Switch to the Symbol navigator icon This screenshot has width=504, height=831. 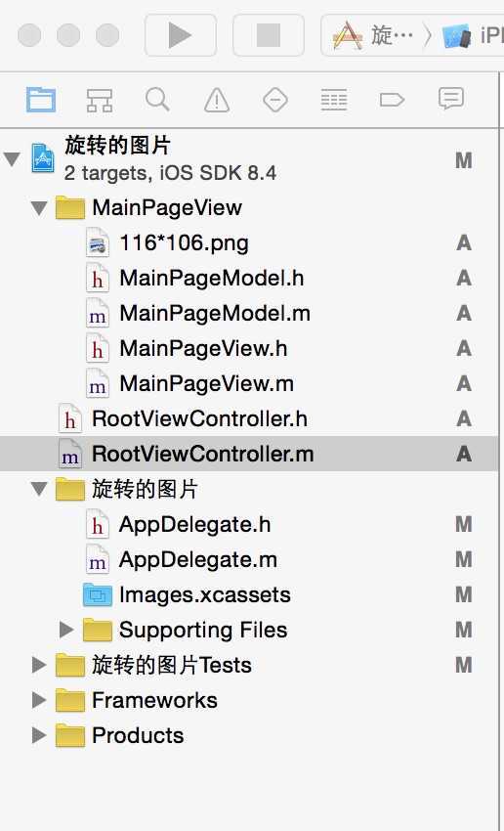100,100
